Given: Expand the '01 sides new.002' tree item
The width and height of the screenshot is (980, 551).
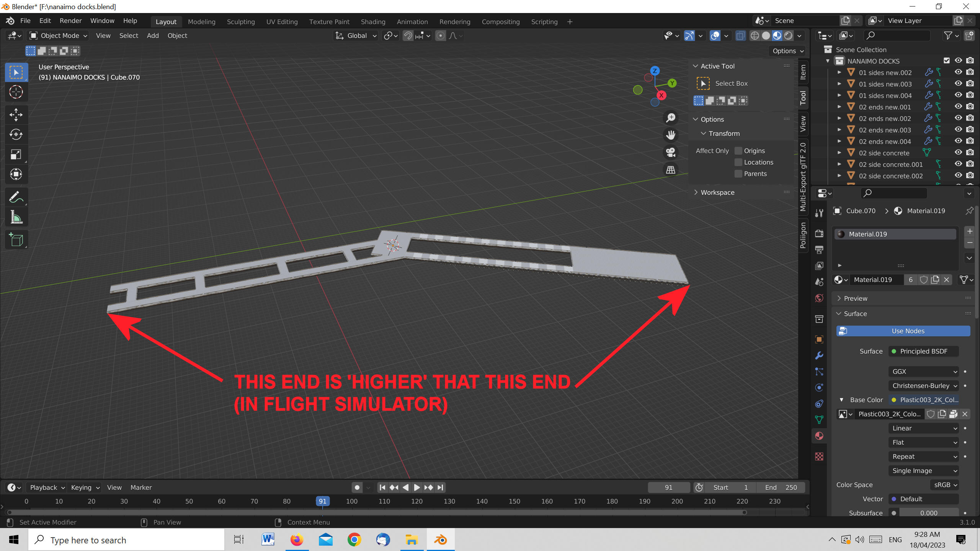Looking at the screenshot, I should 840,72.
